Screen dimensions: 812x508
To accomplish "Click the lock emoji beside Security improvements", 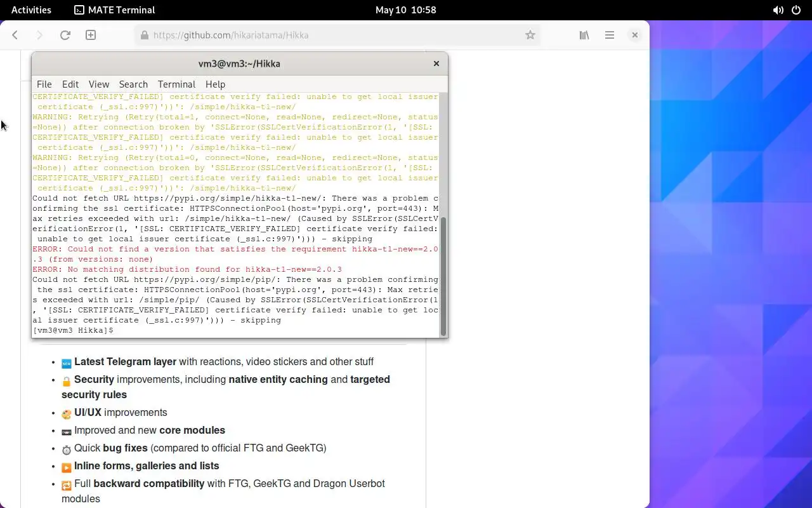I will [x=67, y=381].
